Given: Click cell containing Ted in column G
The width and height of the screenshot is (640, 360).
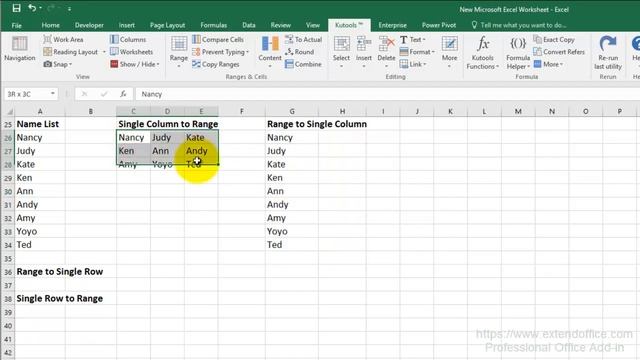Looking at the screenshot, I should [291, 245].
